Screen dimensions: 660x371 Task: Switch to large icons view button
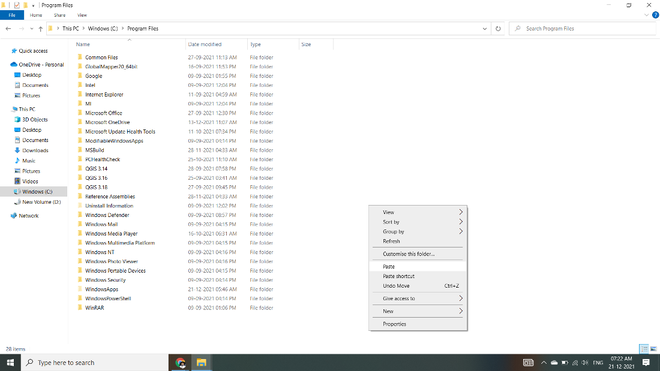[x=653, y=349]
